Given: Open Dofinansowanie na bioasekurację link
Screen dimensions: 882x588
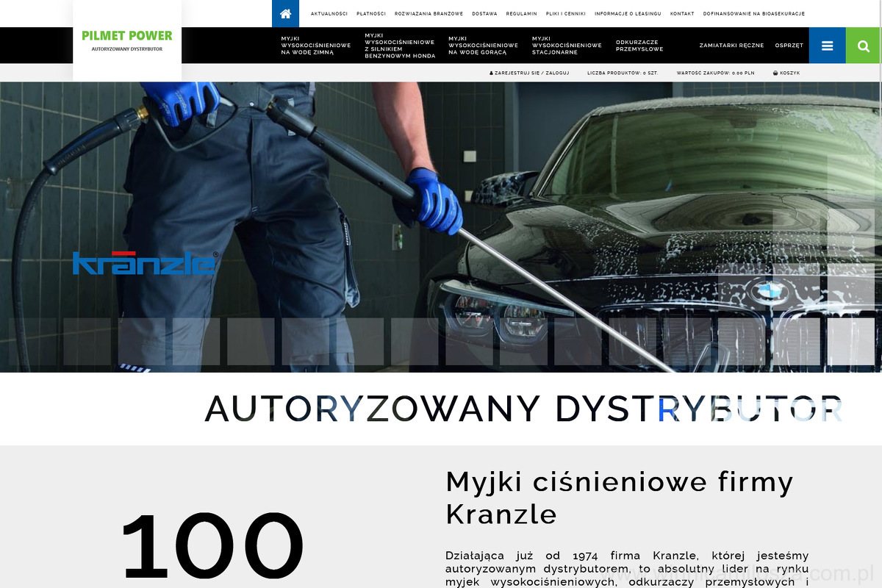Looking at the screenshot, I should (x=753, y=14).
